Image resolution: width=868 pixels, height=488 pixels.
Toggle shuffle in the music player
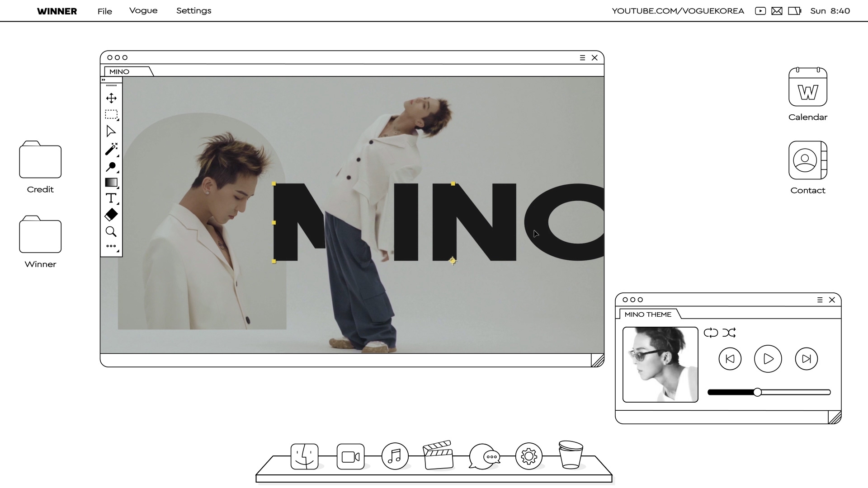pyautogui.click(x=729, y=333)
